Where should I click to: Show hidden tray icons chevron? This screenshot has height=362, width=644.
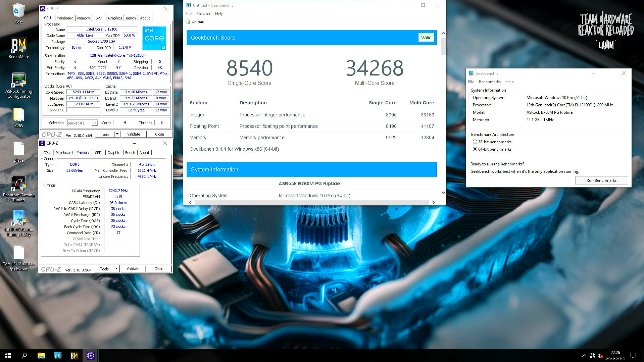[584, 356]
